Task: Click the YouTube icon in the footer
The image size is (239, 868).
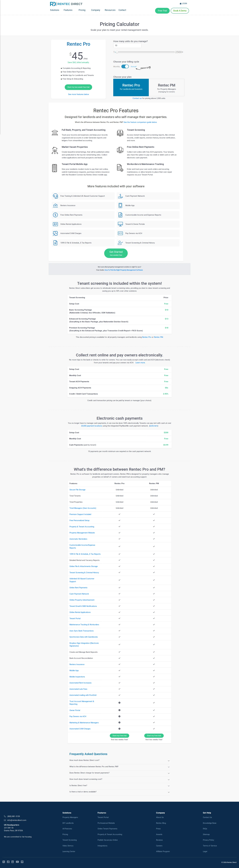Action: 17,862
